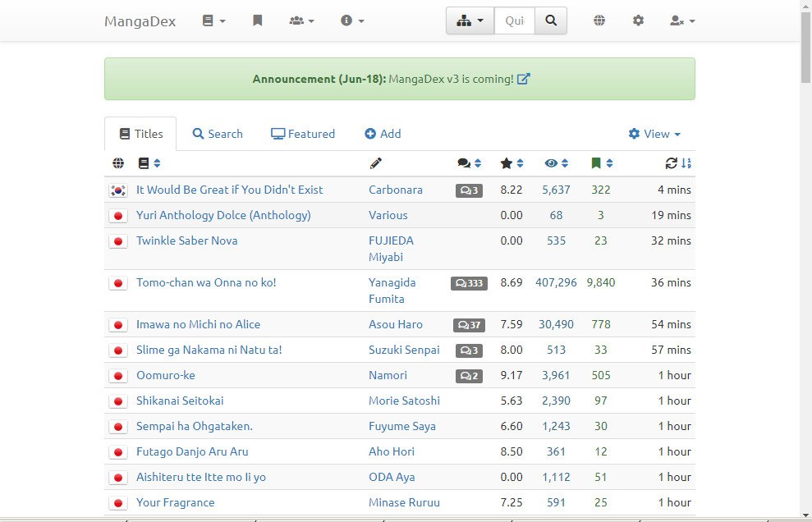Switch to the Featured tab

pos(303,134)
